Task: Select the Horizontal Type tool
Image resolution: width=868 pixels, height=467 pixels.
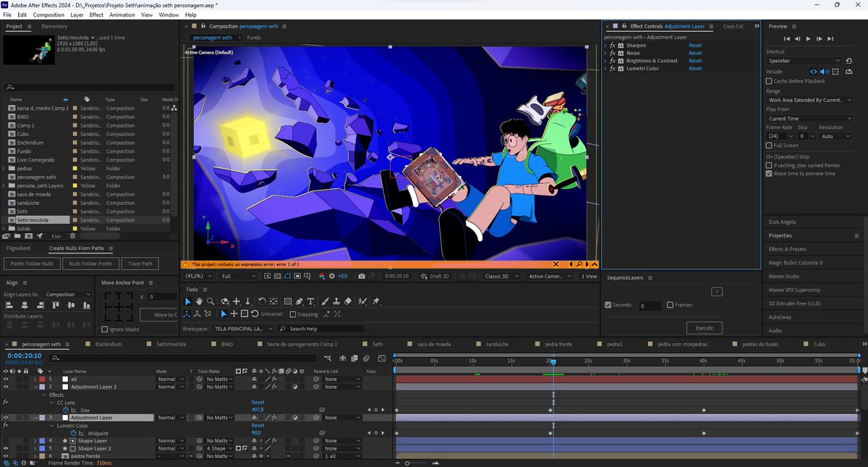Action: tap(311, 301)
